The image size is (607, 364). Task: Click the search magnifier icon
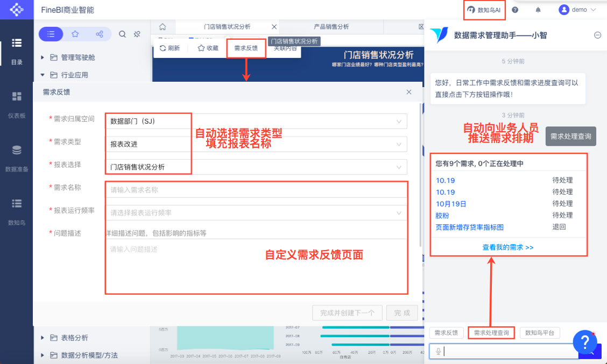coord(122,34)
